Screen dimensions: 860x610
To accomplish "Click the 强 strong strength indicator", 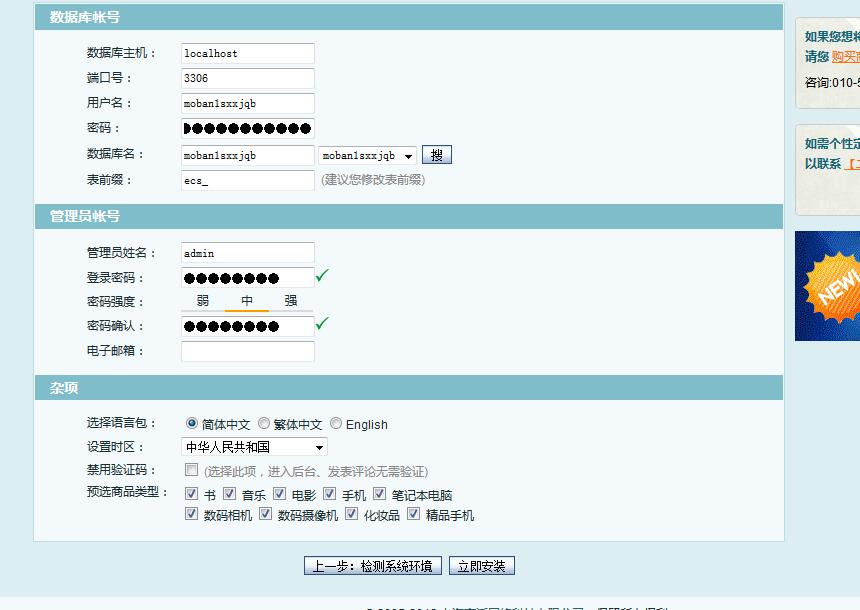I will click(x=291, y=301).
